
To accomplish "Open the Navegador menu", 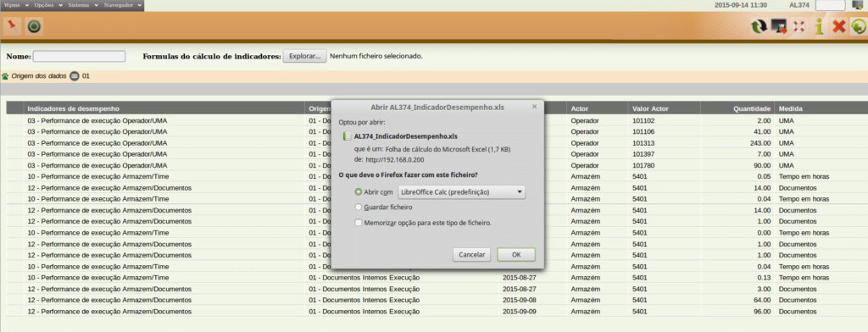I will pyautogui.click(x=124, y=5).
